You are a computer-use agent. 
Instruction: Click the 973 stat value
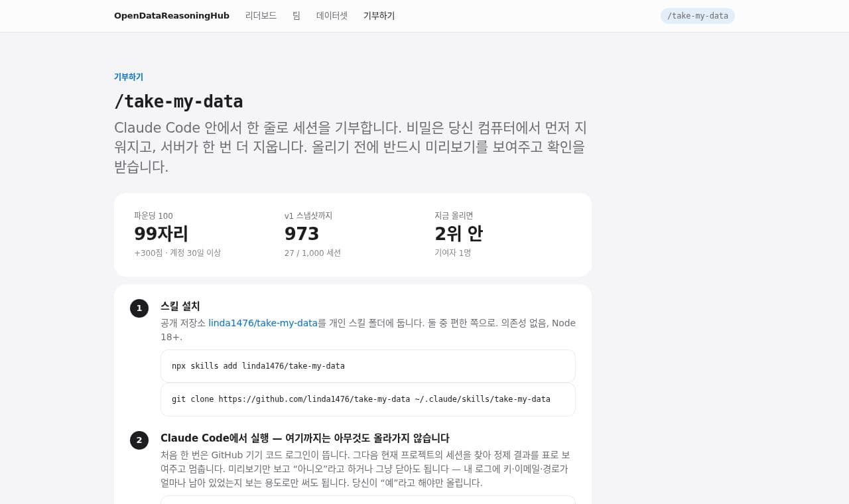(x=302, y=233)
